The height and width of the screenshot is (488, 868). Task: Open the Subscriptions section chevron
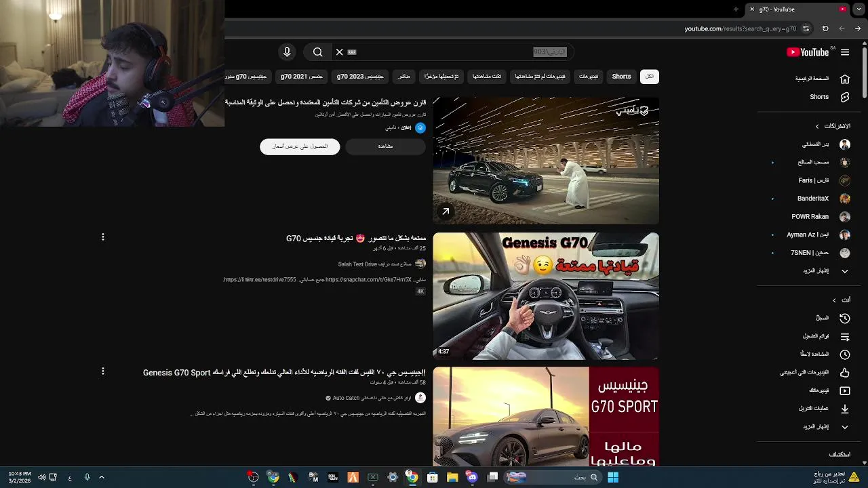(x=817, y=126)
